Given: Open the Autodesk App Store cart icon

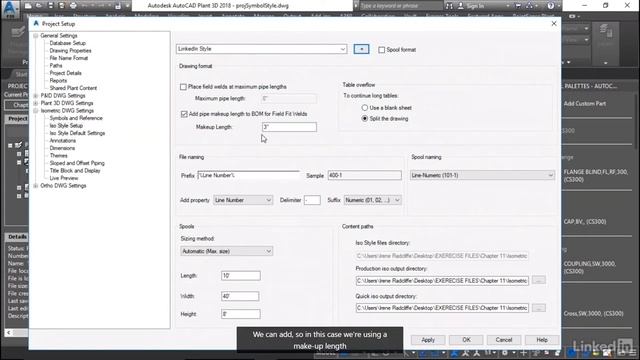Looking at the screenshot, I should point(518,6).
